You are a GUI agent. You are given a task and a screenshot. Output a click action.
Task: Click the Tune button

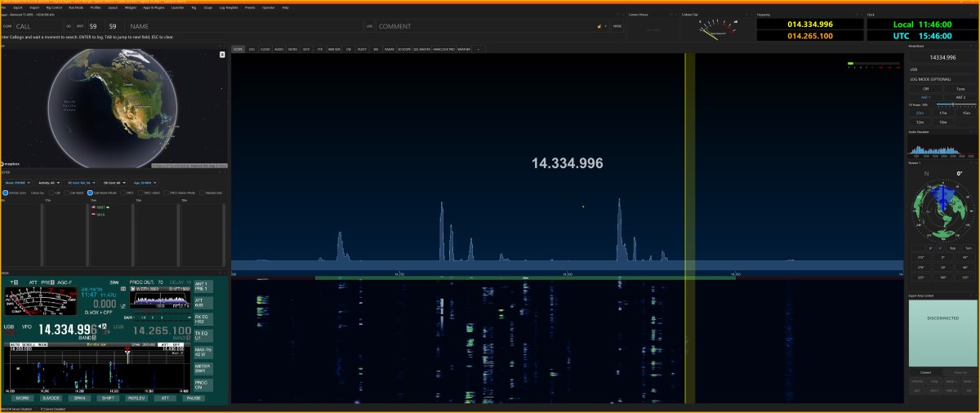point(960,88)
